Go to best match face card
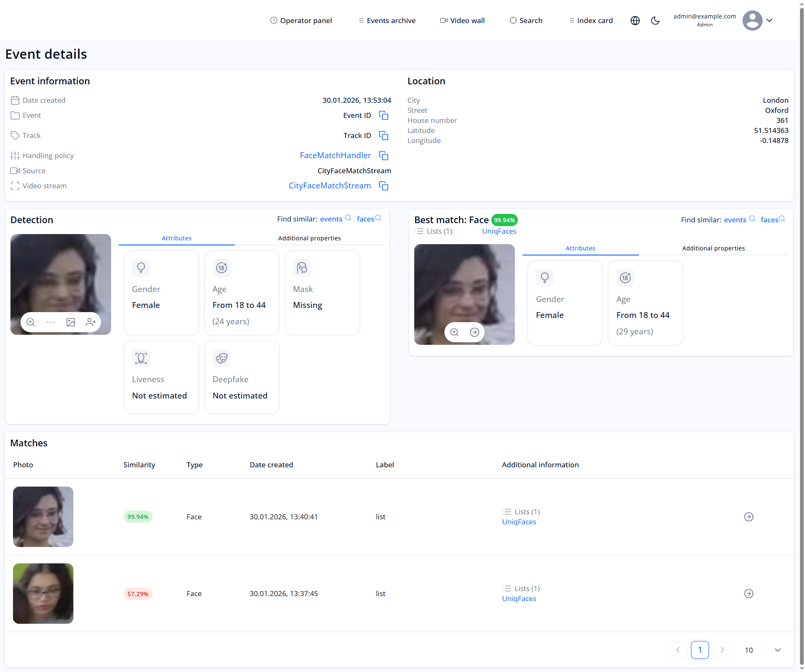The width and height of the screenshot is (805, 672). pyautogui.click(x=475, y=332)
